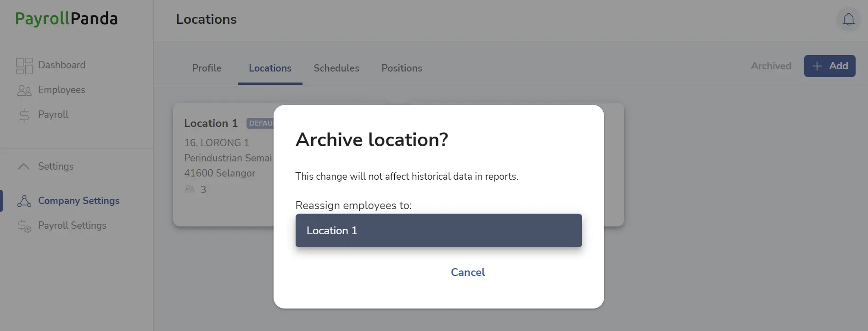The image size is (868, 331).
Task: Click the employee count icon on Location 1
Action: point(190,189)
